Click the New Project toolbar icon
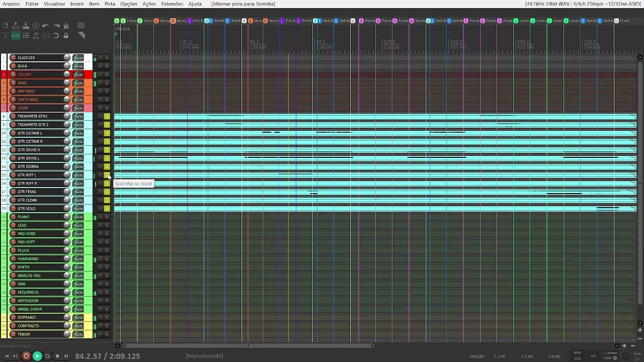 tap(6, 26)
